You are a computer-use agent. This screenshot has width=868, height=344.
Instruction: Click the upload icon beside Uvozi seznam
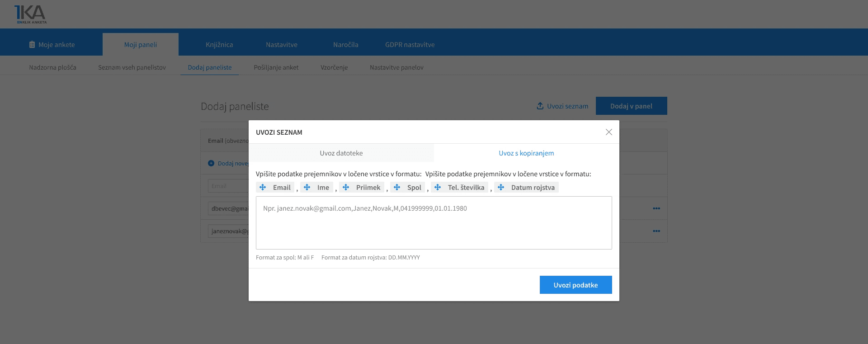[x=540, y=106]
